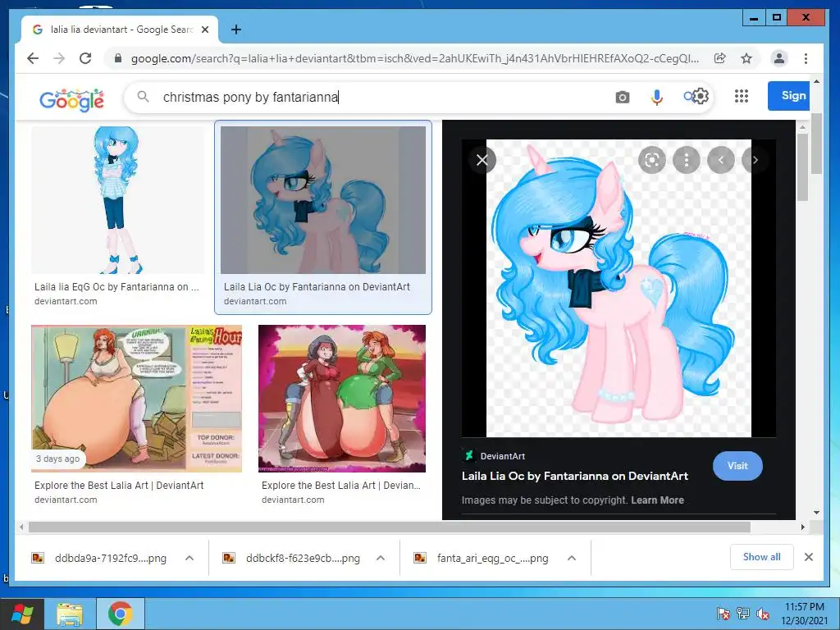Click the horizontal page scrollbar
This screenshot has height=630, width=840.
390,527
